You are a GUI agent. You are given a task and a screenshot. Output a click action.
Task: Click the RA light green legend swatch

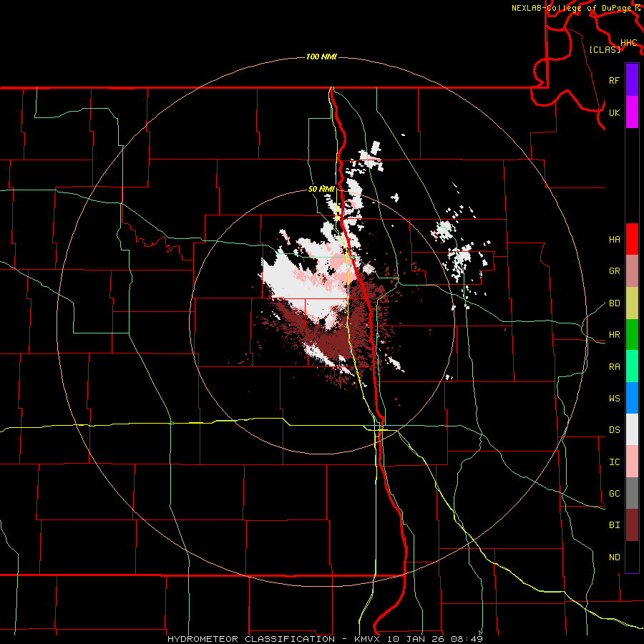[x=632, y=366]
